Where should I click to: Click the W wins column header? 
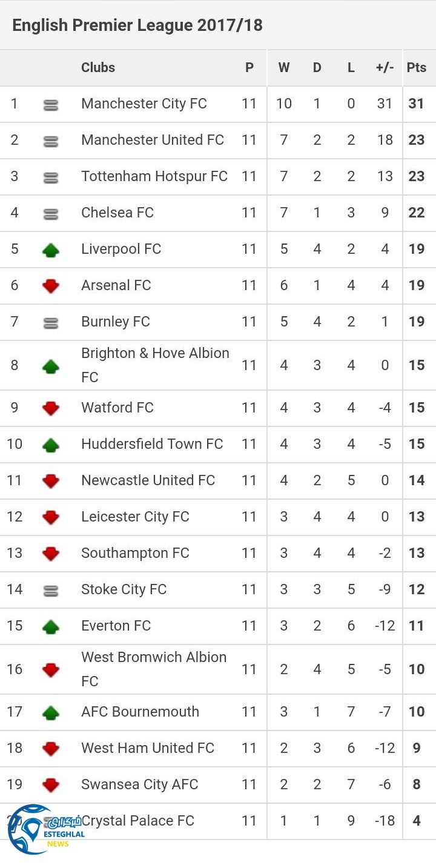pyautogui.click(x=284, y=68)
